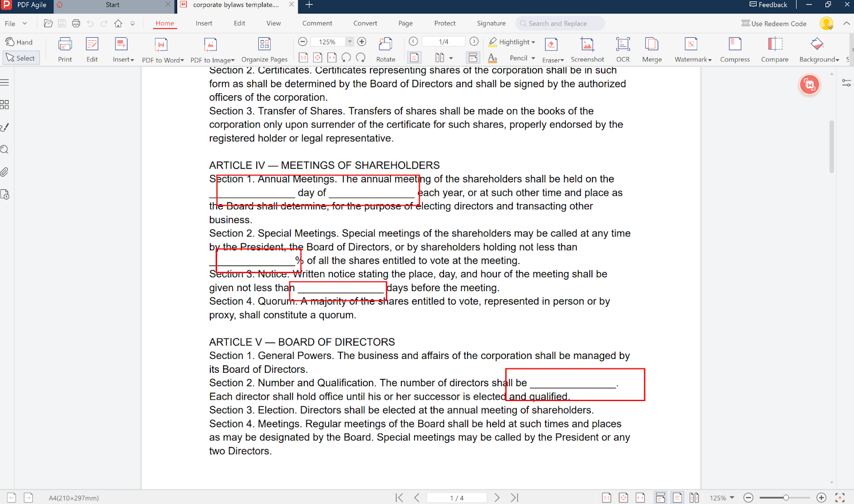Click the Print icon in ribbon
The image size is (854, 504).
(x=65, y=44)
